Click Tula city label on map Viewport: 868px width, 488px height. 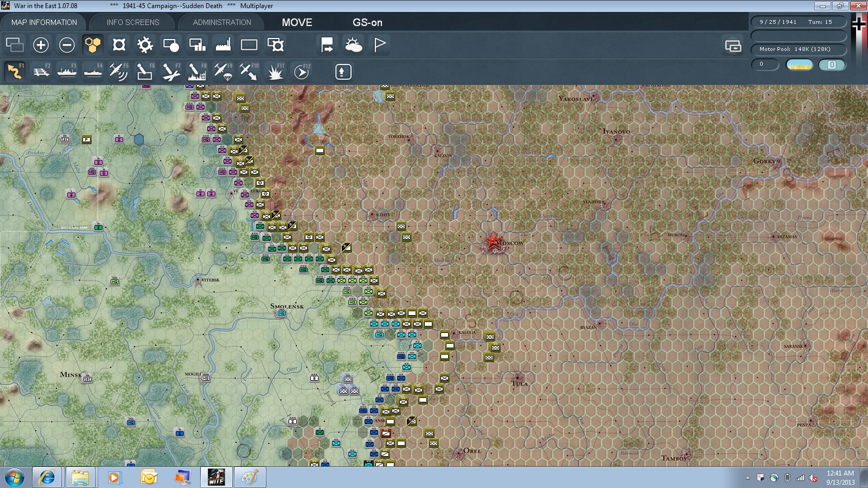tap(519, 383)
